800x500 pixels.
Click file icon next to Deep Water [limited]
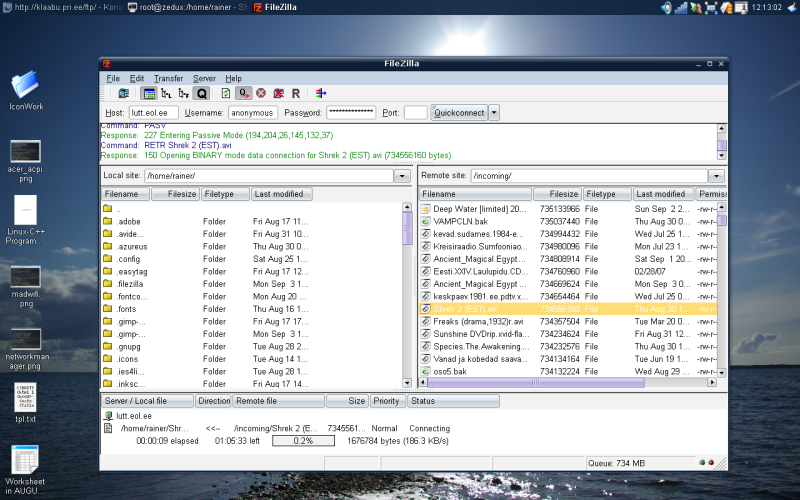coord(426,209)
